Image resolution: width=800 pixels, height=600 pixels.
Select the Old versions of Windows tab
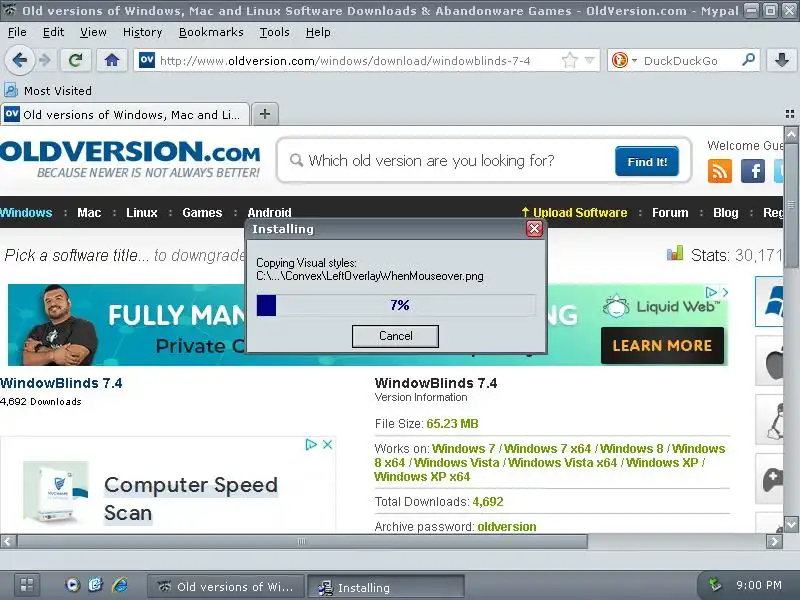point(125,114)
